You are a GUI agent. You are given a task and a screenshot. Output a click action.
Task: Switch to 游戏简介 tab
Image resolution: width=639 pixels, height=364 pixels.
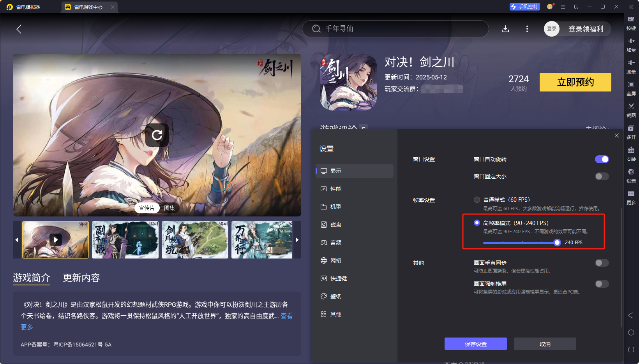32,278
